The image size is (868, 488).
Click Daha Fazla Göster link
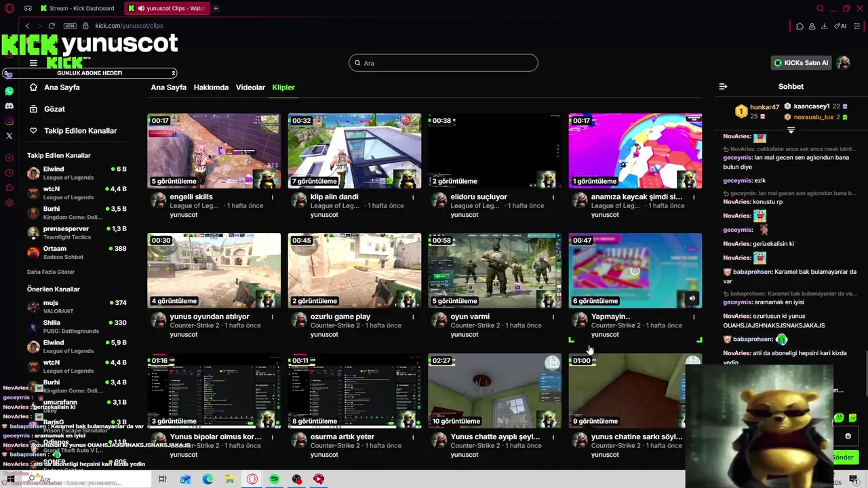[x=51, y=272]
